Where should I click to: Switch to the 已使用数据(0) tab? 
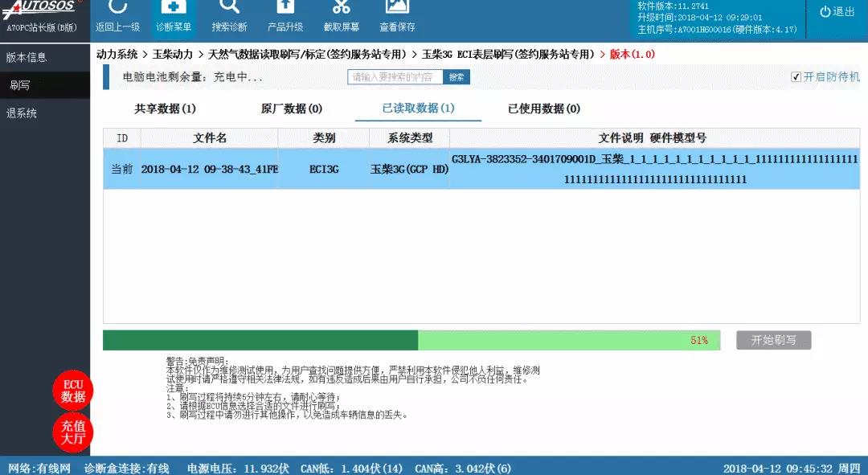[544, 109]
